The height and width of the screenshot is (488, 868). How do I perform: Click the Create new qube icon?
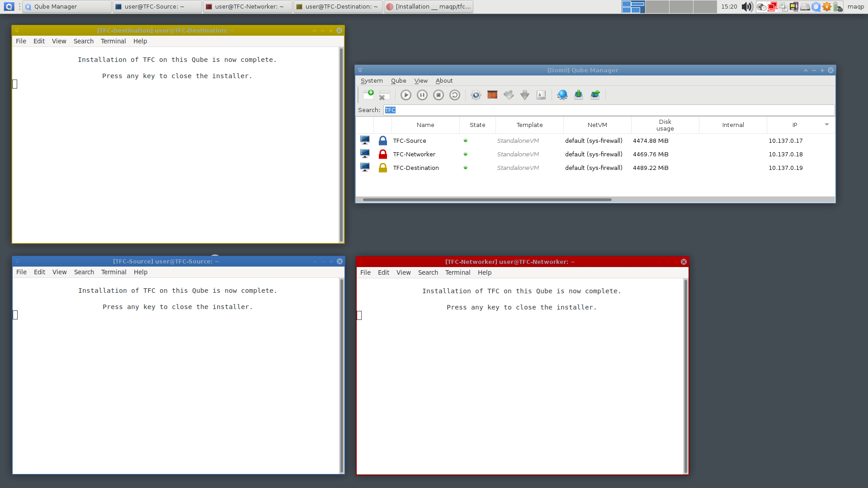coord(368,94)
